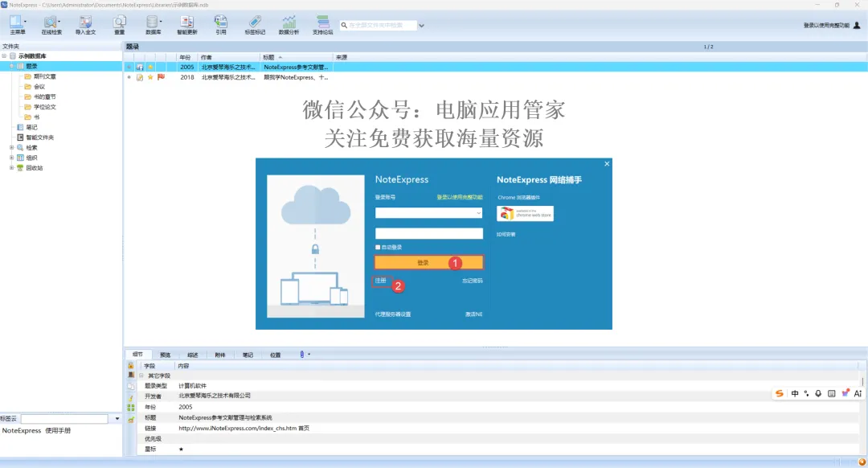Open the search scope dropdown chevron
This screenshot has height=468, width=868.
[421, 26]
